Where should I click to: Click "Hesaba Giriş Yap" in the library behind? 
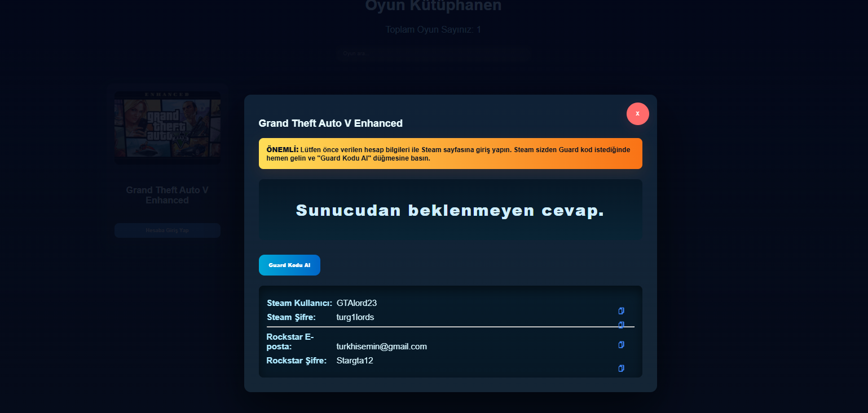point(167,230)
